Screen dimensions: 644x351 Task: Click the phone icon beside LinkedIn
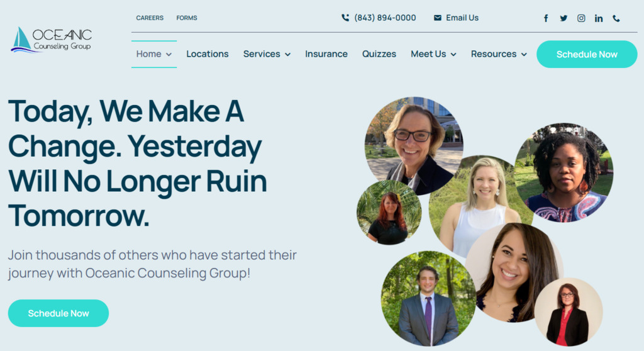[616, 18]
